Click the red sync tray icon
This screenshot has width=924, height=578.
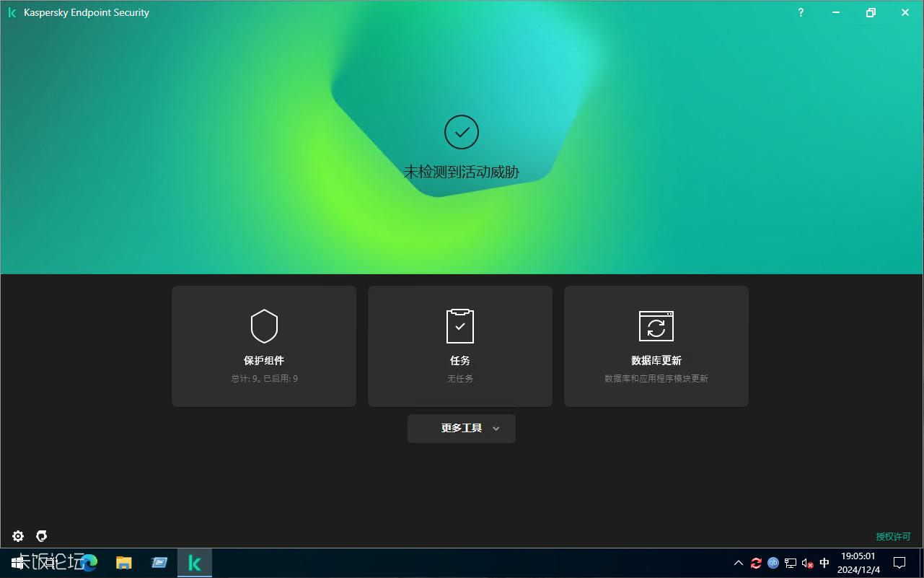pyautogui.click(x=756, y=563)
